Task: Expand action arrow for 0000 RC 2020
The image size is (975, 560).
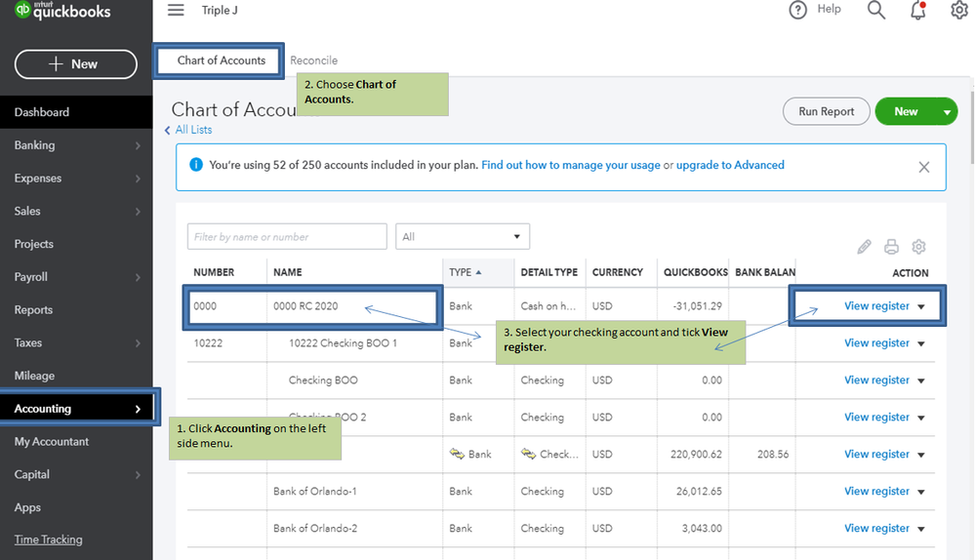Action: (x=920, y=306)
